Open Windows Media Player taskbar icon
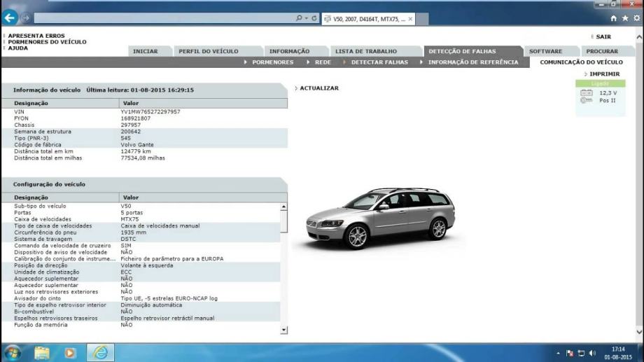 (70, 353)
